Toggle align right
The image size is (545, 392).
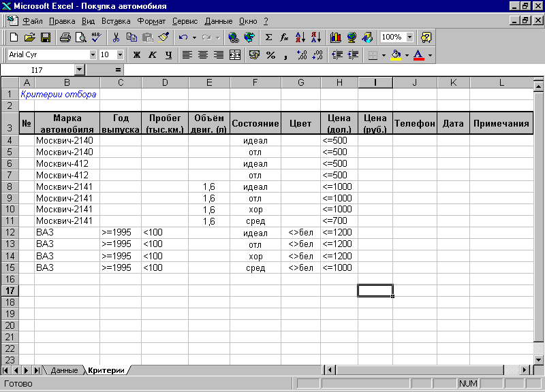point(219,55)
